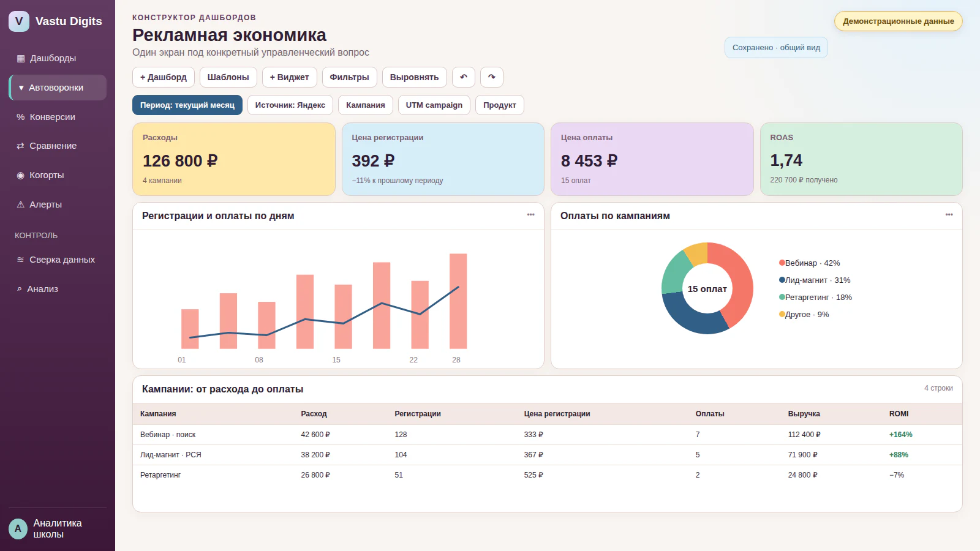Open the Фильтры button
Image resolution: width=980 pixels, height=551 pixels.
pyautogui.click(x=349, y=77)
